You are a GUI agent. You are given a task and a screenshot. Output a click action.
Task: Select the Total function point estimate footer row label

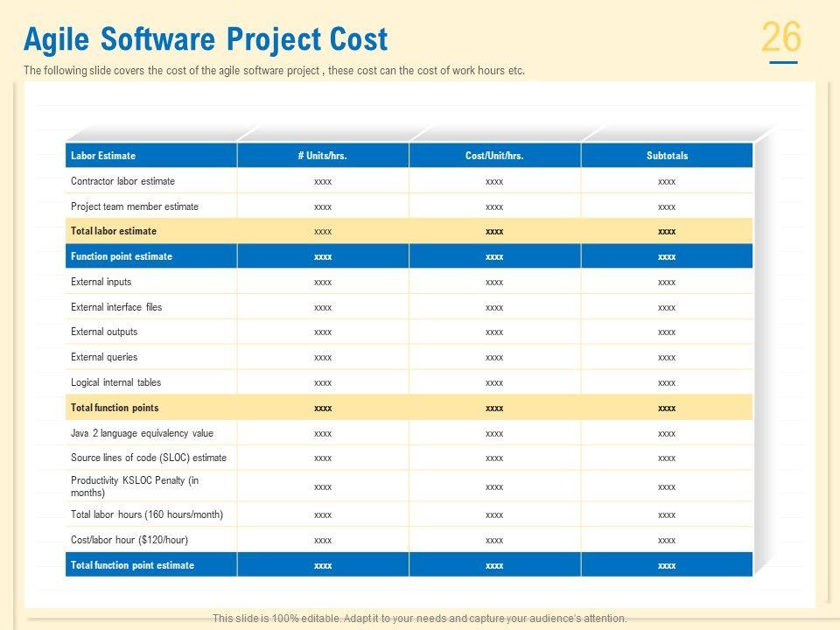pyautogui.click(x=132, y=565)
